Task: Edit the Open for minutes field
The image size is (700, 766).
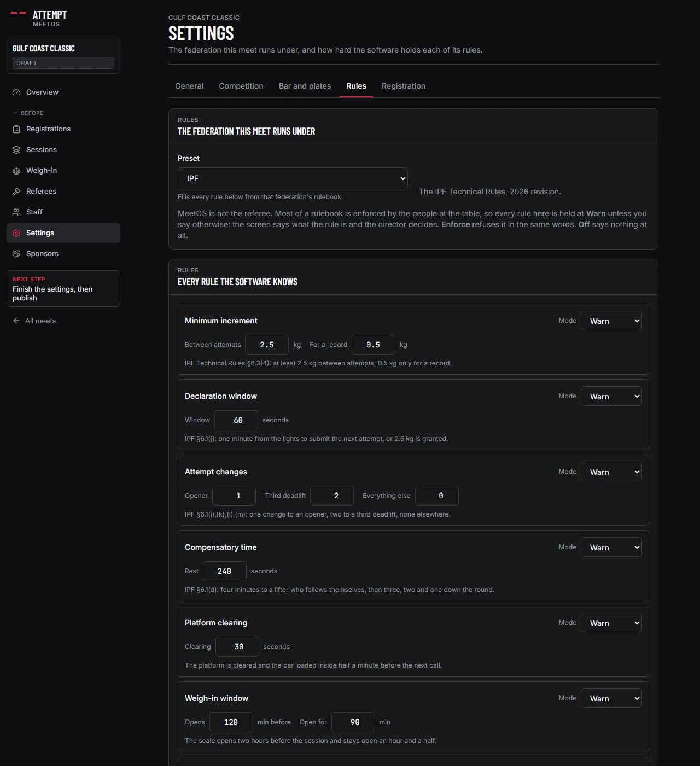Action: tap(353, 722)
